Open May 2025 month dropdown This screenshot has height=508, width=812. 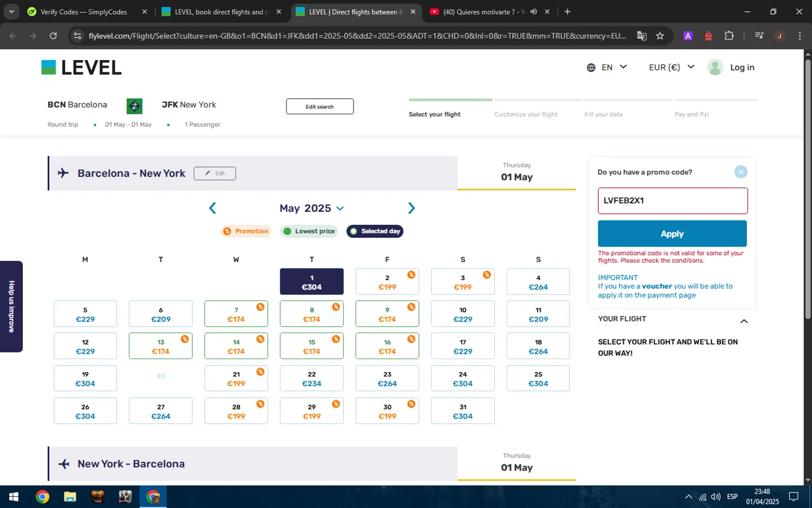(x=311, y=208)
